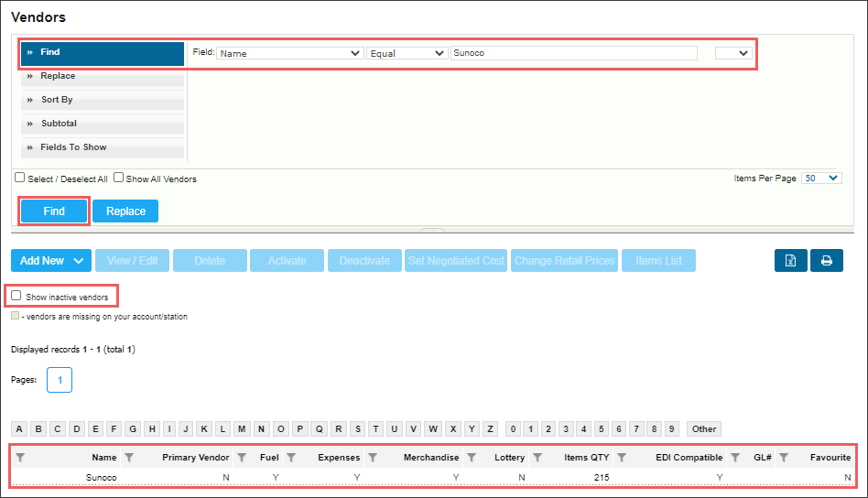Click the Sunoco search value field
868x498 pixels.
[x=574, y=53]
